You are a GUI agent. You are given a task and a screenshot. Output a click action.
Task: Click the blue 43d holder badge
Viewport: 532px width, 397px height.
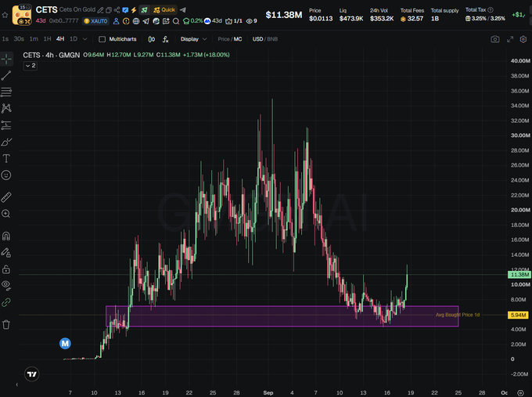click(213, 21)
